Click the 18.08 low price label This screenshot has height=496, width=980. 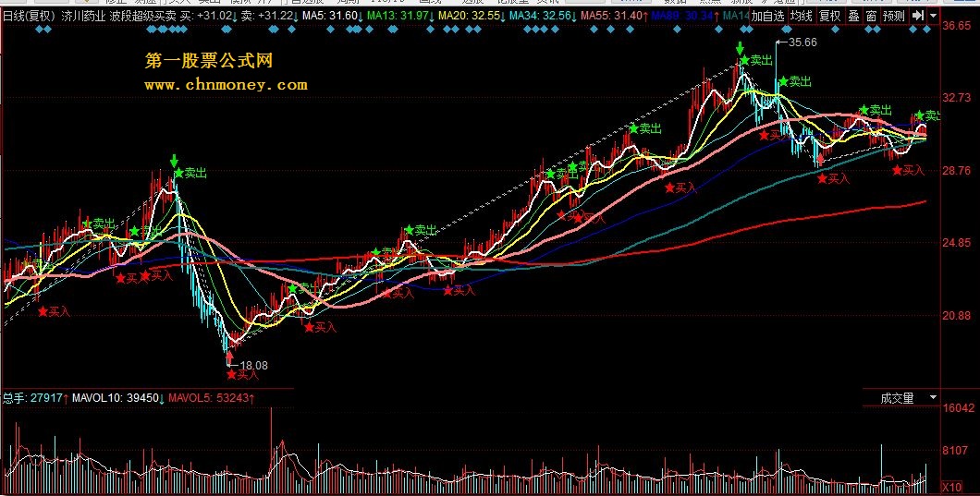pyautogui.click(x=253, y=366)
